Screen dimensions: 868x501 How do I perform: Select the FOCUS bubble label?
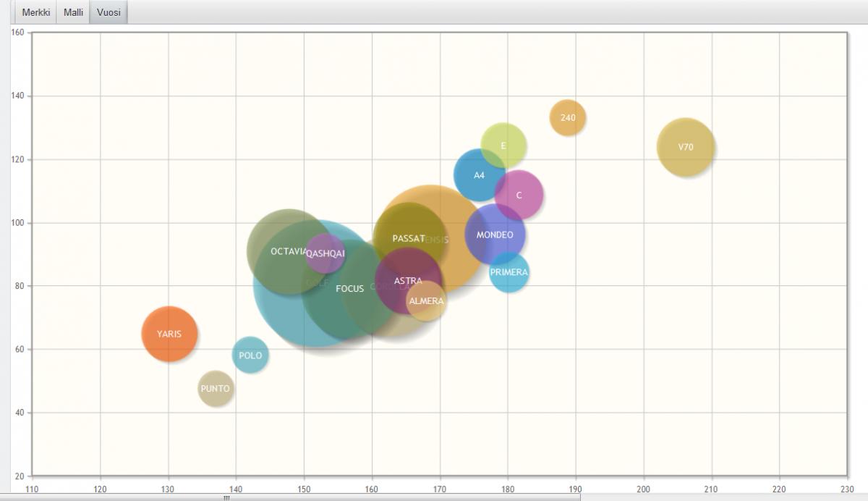350,289
